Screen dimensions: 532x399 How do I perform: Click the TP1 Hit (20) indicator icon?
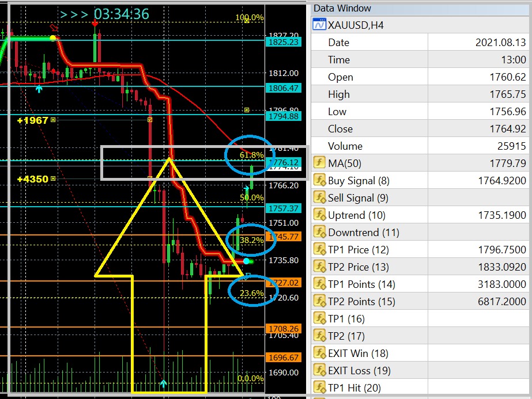pyautogui.click(x=319, y=388)
